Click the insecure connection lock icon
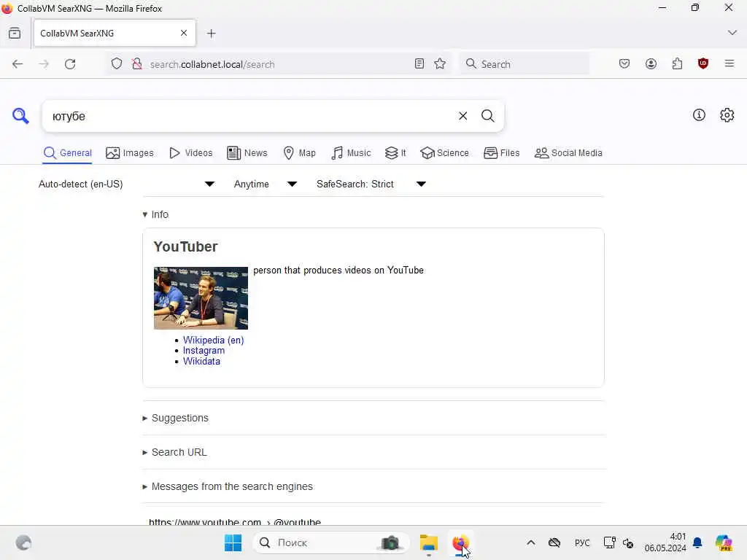The image size is (747, 560). (136, 64)
